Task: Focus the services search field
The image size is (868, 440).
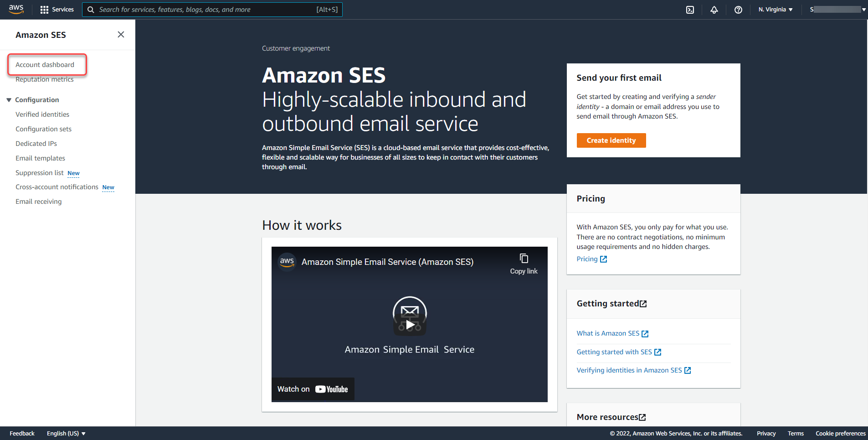Action: point(212,10)
